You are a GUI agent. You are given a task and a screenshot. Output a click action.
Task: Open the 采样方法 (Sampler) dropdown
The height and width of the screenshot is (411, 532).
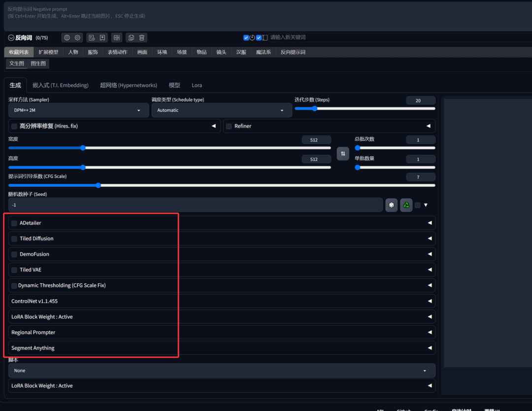click(x=78, y=110)
